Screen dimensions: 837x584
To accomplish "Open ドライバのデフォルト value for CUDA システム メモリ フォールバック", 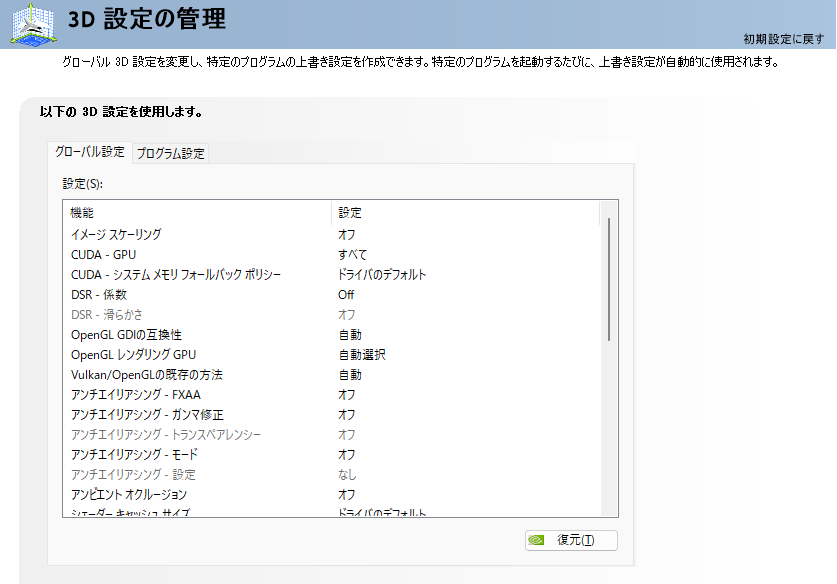I will pyautogui.click(x=382, y=274).
